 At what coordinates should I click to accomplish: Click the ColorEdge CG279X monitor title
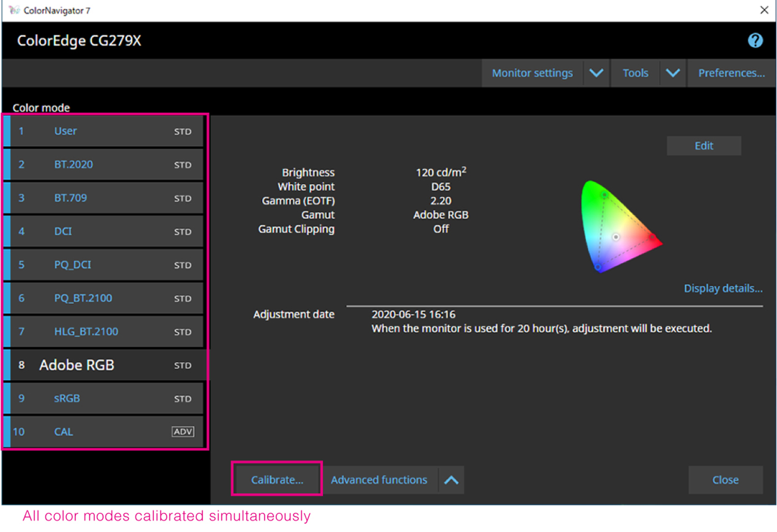tap(79, 41)
